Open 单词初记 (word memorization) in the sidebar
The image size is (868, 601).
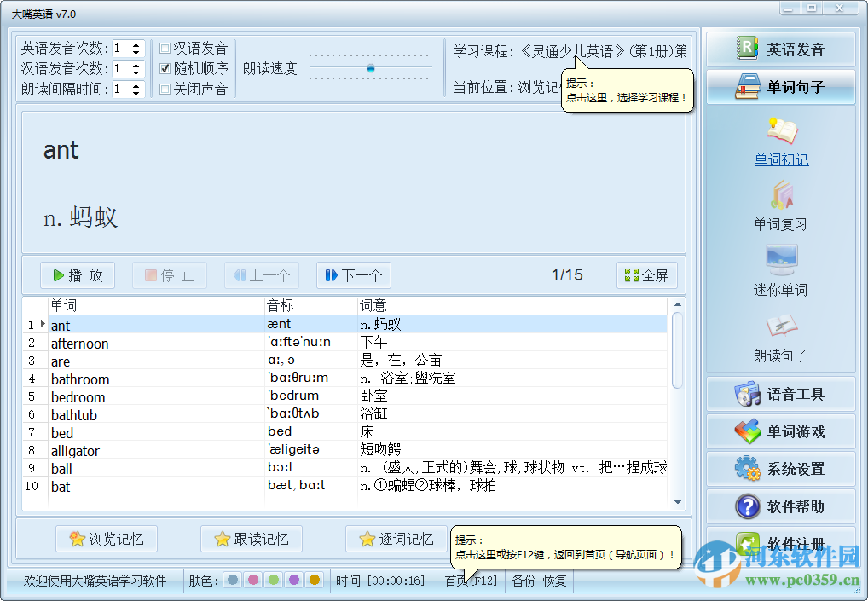(x=780, y=159)
